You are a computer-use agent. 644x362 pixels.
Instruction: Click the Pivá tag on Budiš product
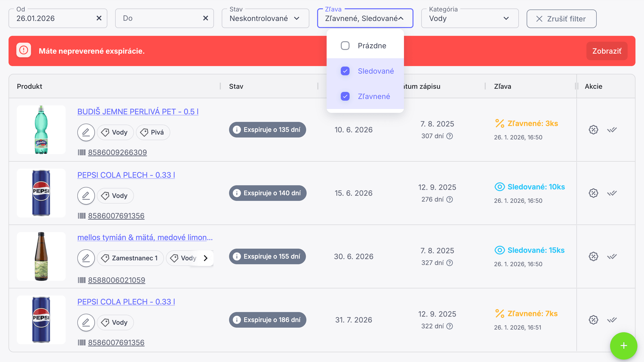click(153, 132)
